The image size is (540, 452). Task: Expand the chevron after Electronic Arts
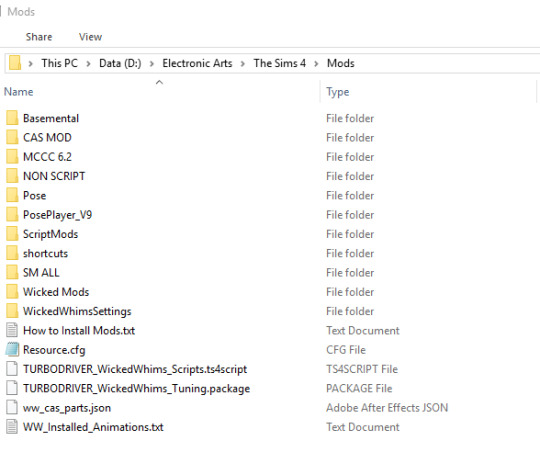pyautogui.click(x=243, y=64)
